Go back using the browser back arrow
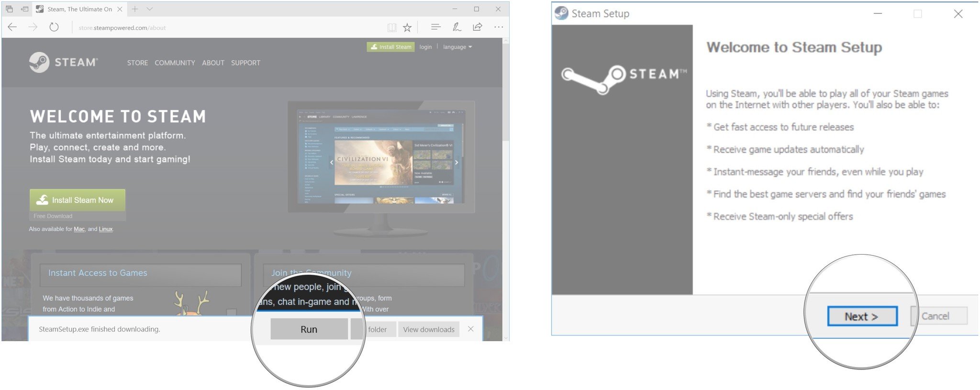This screenshot has width=980, height=390. [x=12, y=27]
